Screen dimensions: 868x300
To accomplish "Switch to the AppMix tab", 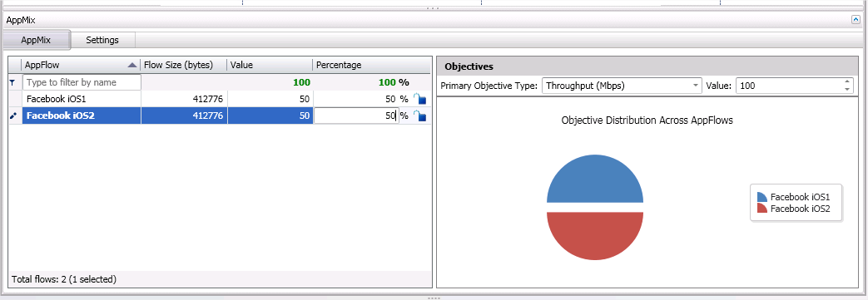I will [x=36, y=41].
